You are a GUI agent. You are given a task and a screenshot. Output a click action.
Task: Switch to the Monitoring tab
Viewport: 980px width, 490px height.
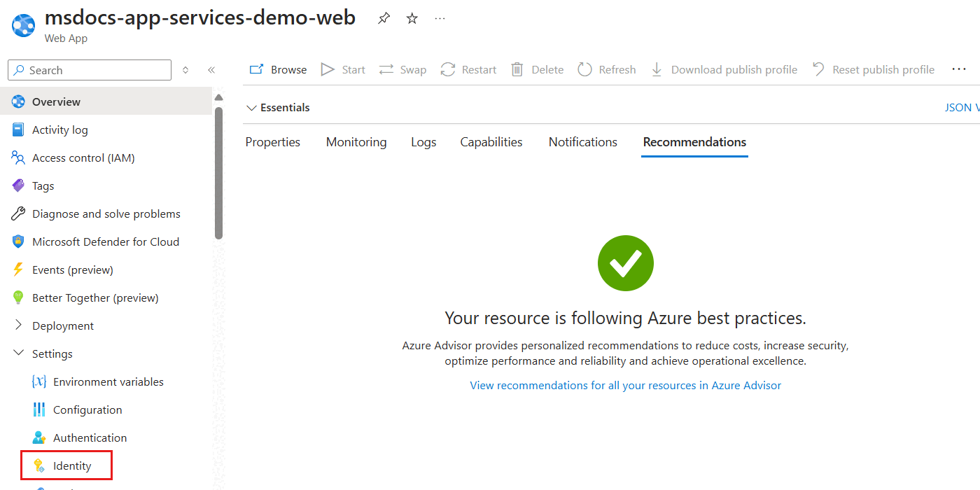tap(356, 142)
